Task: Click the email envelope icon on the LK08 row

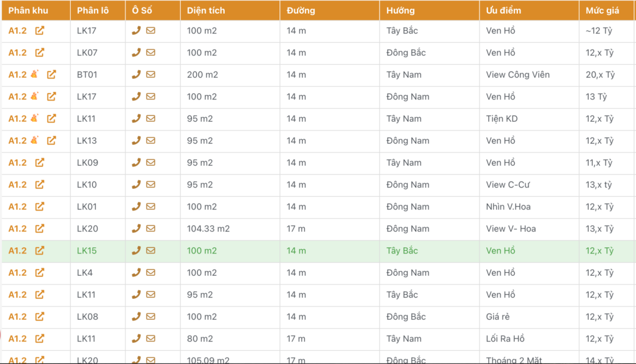Action: pyautogui.click(x=151, y=317)
